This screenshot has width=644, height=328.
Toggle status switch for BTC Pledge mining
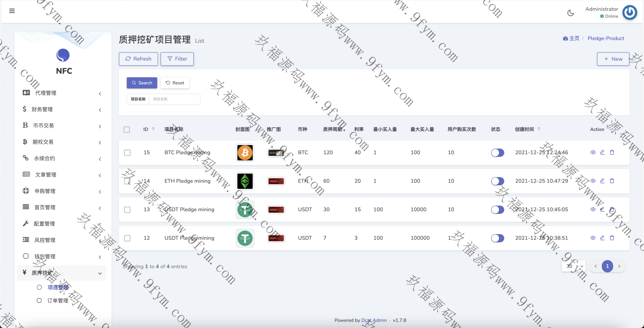coord(497,153)
